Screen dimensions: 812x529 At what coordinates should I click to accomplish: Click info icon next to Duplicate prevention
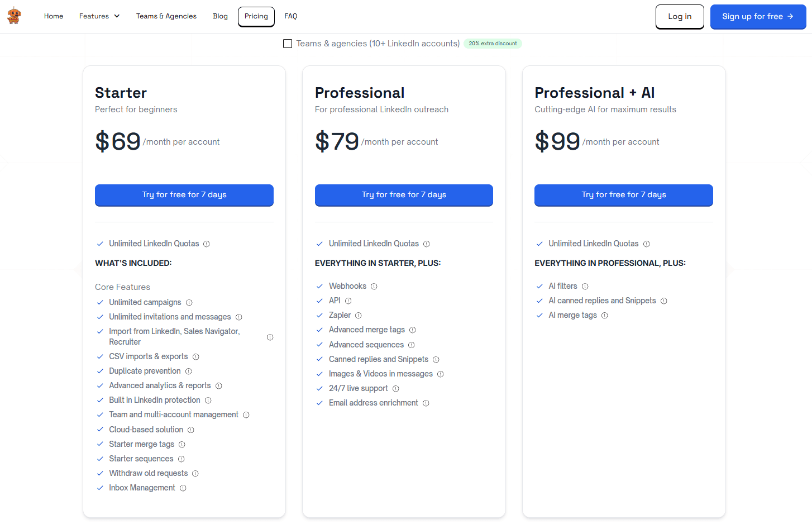pyautogui.click(x=189, y=371)
